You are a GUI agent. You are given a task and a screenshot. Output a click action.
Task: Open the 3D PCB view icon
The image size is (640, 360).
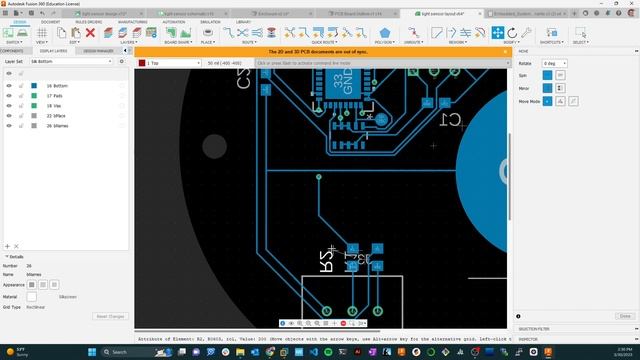point(22,33)
